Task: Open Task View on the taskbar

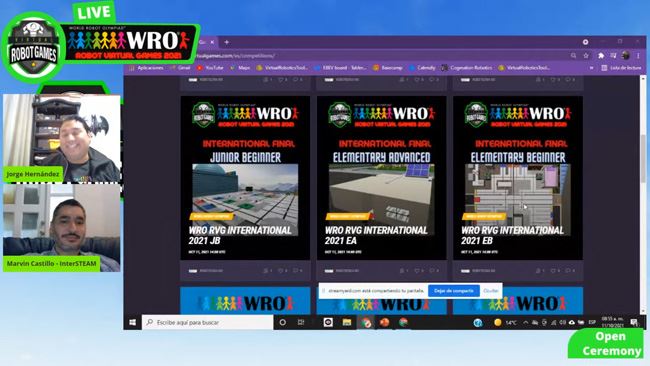Action: [x=301, y=322]
